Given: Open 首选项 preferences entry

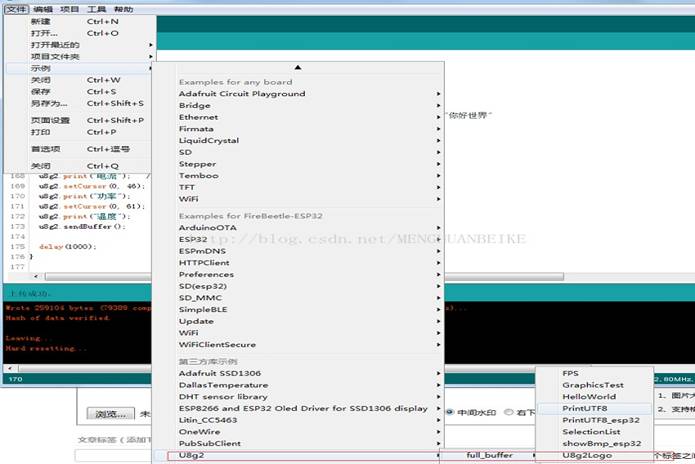Looking at the screenshot, I should pos(80,149).
